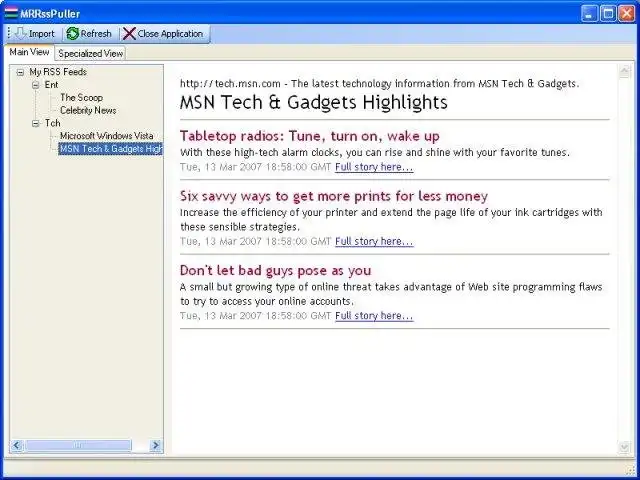Click the Import arrow icon
This screenshot has height=480, width=640.
pos(20,33)
